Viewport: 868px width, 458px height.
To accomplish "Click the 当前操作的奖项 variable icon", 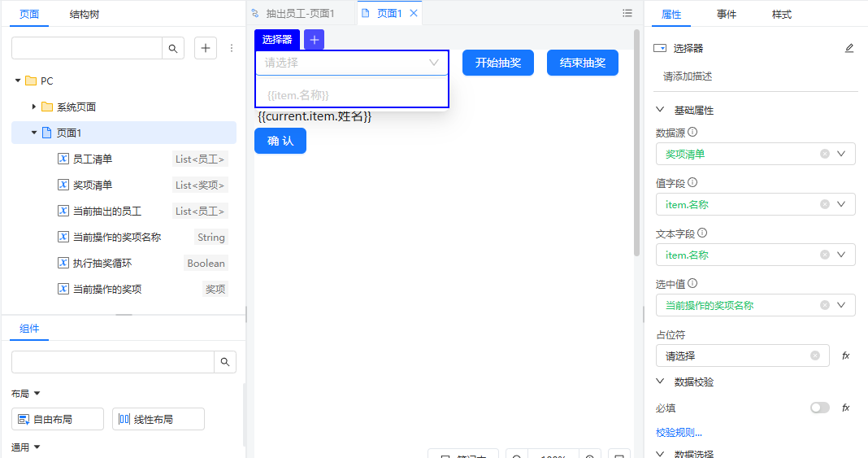I will [x=63, y=289].
